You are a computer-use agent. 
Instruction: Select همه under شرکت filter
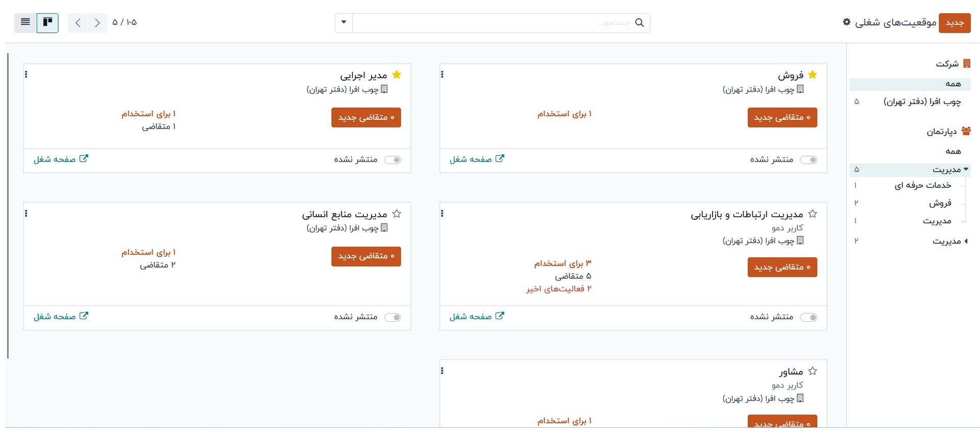point(910,84)
